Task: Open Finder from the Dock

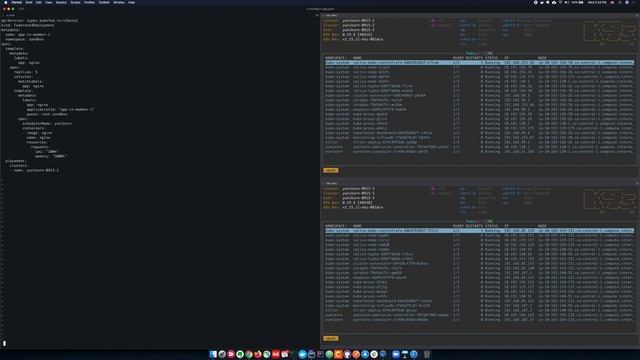Action: click(213, 354)
